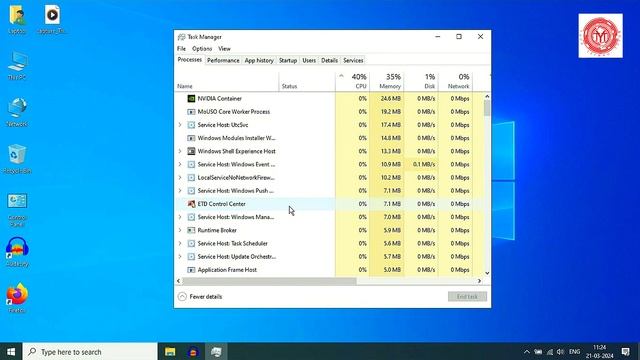Image resolution: width=640 pixels, height=360 pixels.
Task: Expand Service Host: Task Scheduler row
Action: click(180, 243)
